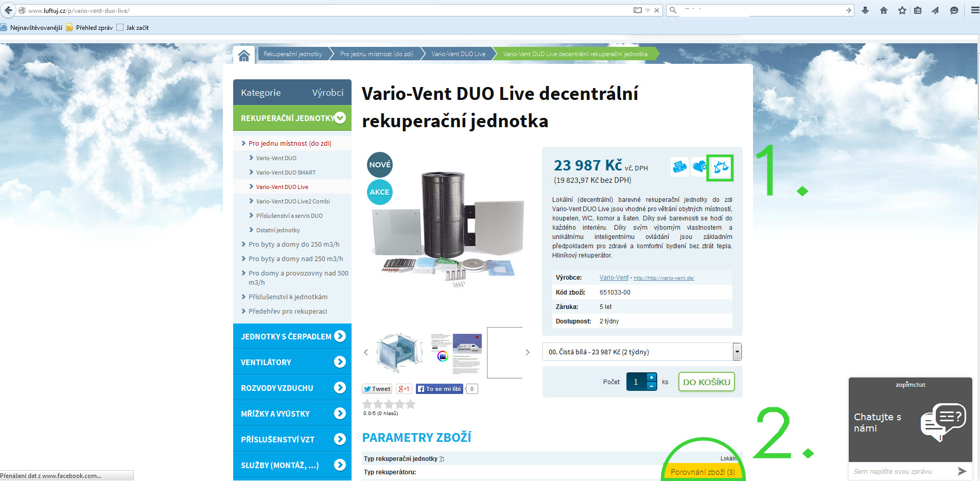Switch to Kategorie tab
Image resolution: width=980 pixels, height=481 pixels.
point(260,93)
